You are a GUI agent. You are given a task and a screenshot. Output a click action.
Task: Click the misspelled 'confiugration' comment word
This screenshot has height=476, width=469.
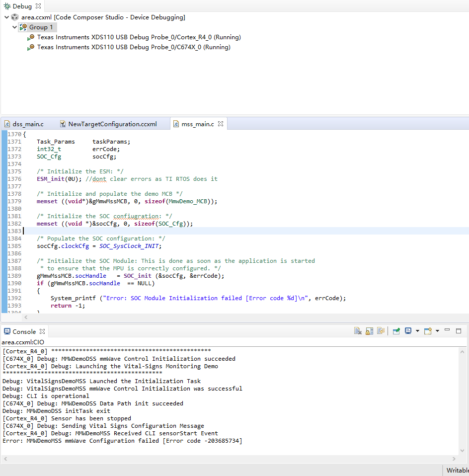coord(136,216)
